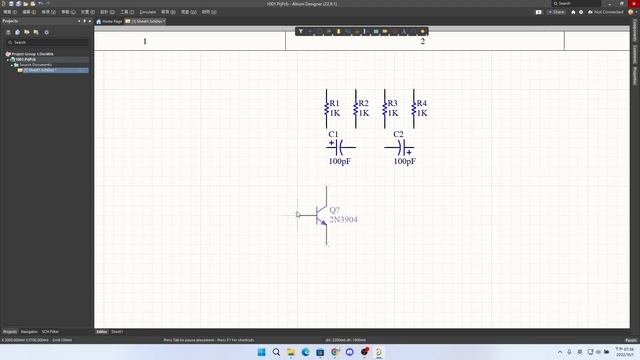Open the 设计 (D) Design menu

pos(107,12)
